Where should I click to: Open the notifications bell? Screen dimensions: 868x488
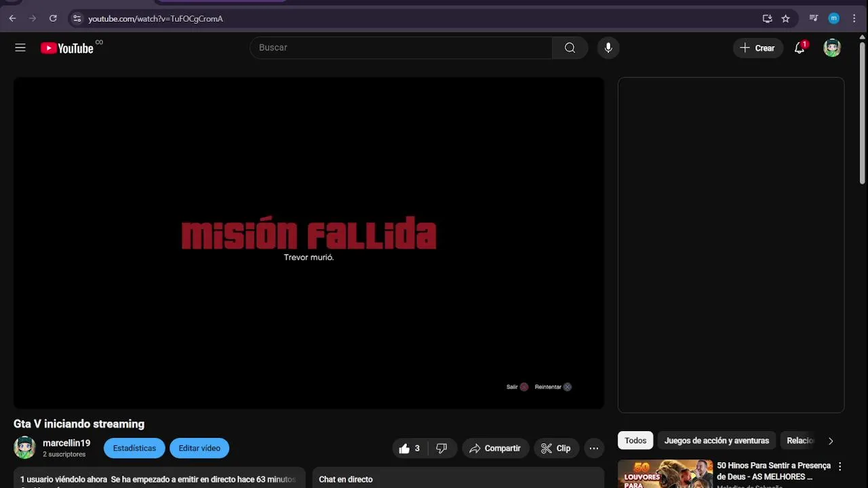(x=800, y=47)
